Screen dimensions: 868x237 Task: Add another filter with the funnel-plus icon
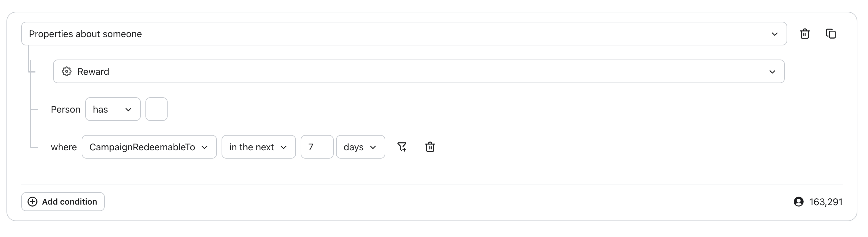coord(402,147)
